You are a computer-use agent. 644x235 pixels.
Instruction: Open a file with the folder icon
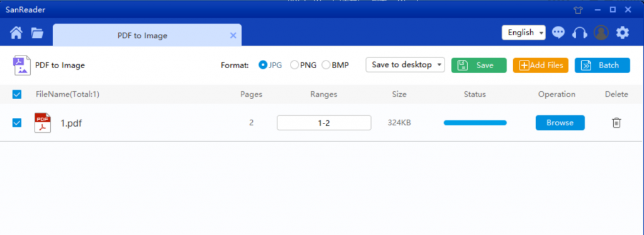(37, 33)
